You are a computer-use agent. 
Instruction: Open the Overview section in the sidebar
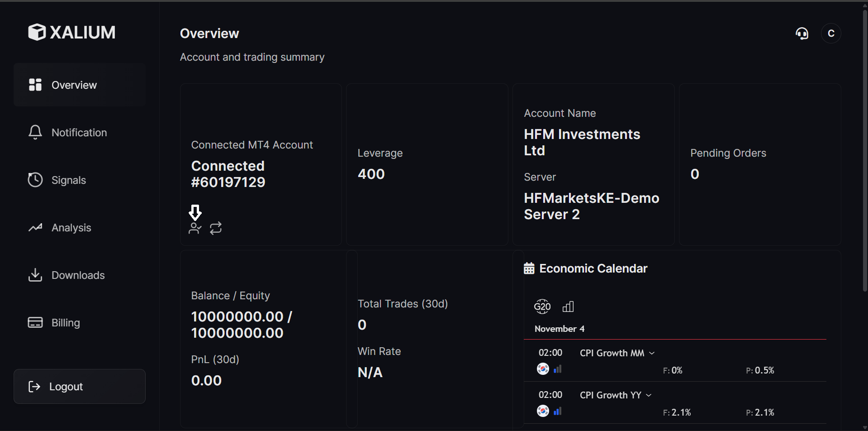pos(75,85)
